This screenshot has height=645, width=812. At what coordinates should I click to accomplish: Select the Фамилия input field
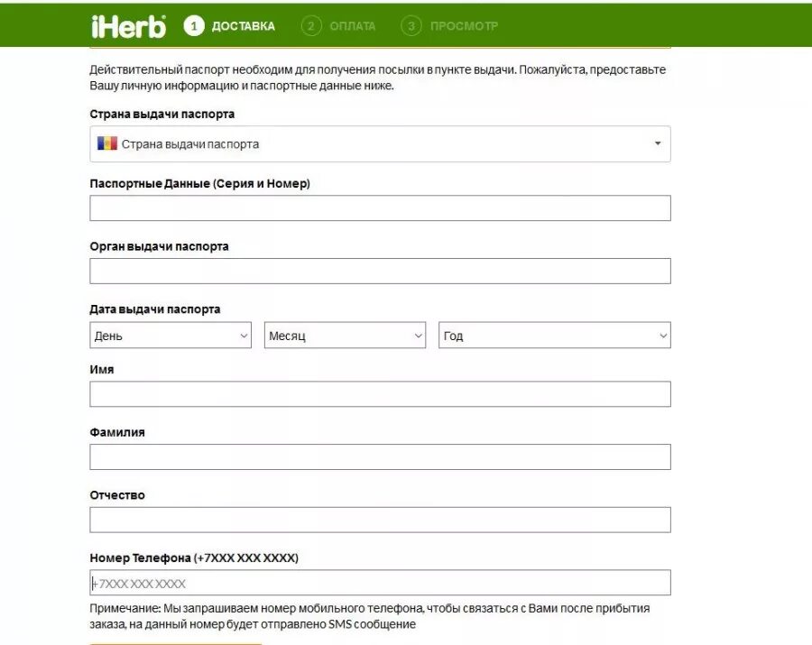[x=380, y=457]
